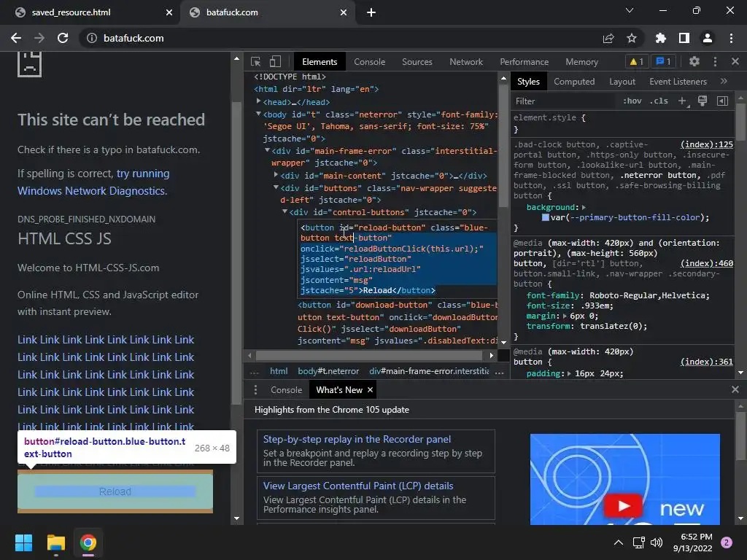Open Chrome's three-dot menu

(x=731, y=38)
